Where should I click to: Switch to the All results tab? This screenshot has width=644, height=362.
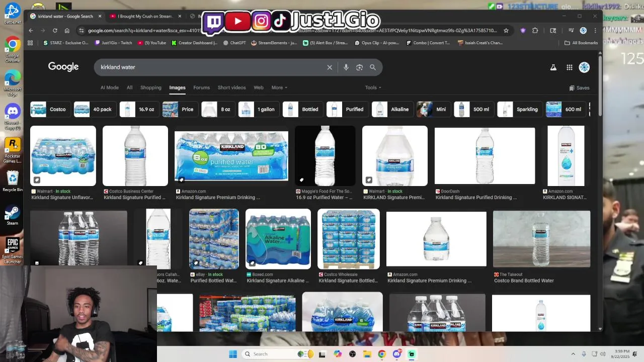point(129,87)
